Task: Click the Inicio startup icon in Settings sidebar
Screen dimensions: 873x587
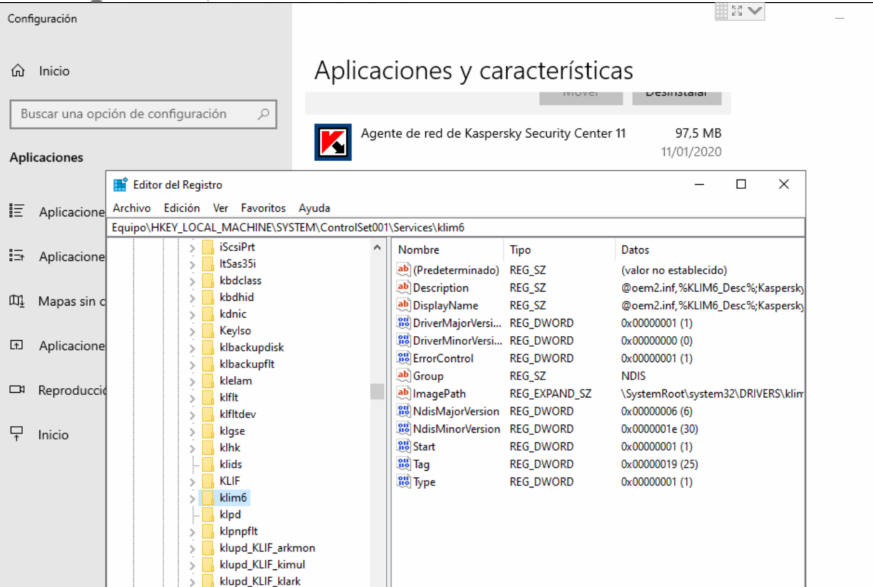Action: [x=17, y=434]
